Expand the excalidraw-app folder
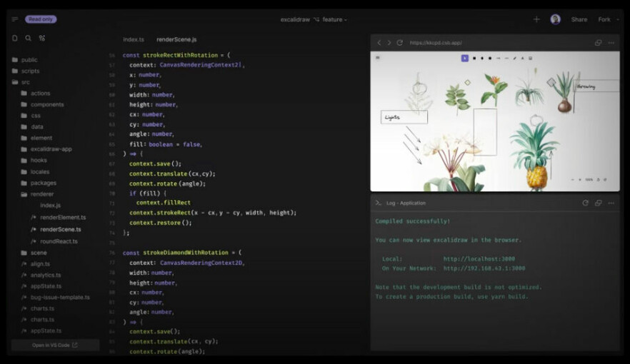Viewport: 630px width, 364px height. [46, 149]
